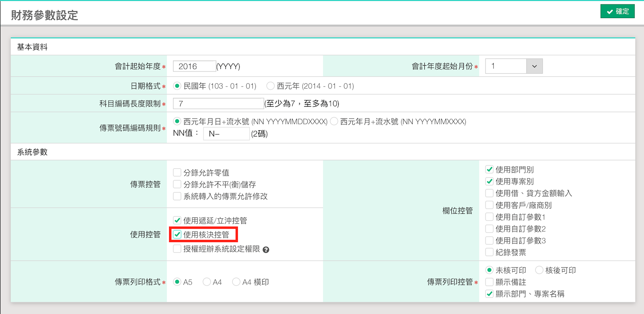Viewport: 644px width, 314px height.
Task: Click the 科目編碼長度限制 input field
Action: [218, 104]
